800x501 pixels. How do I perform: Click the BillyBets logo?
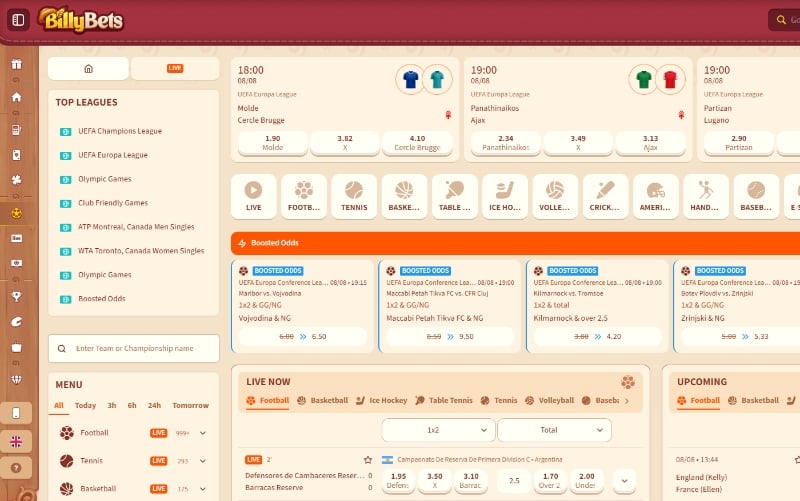[x=81, y=20]
